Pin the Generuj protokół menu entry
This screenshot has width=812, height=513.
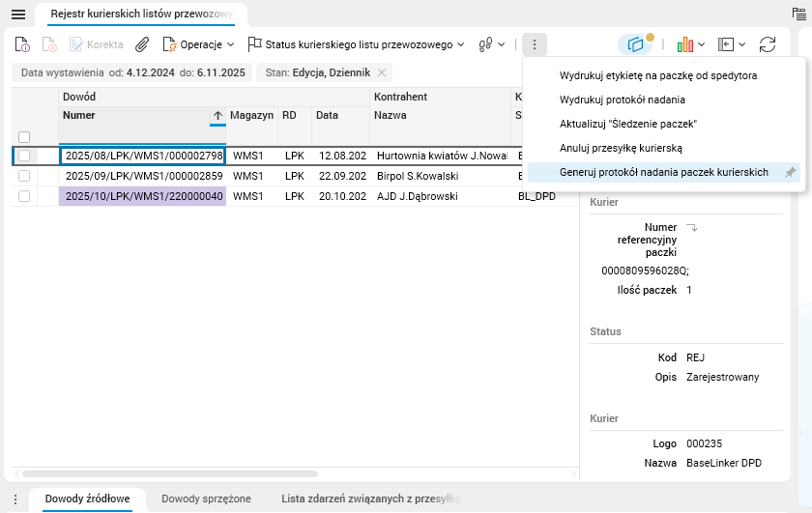click(790, 172)
